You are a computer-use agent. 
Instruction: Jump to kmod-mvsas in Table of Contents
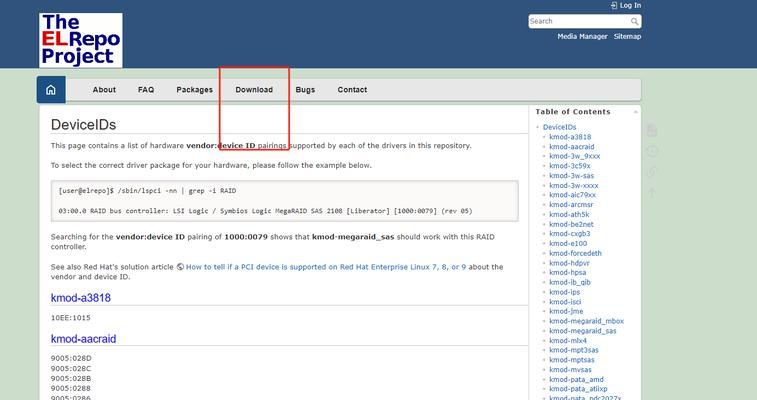click(x=570, y=370)
